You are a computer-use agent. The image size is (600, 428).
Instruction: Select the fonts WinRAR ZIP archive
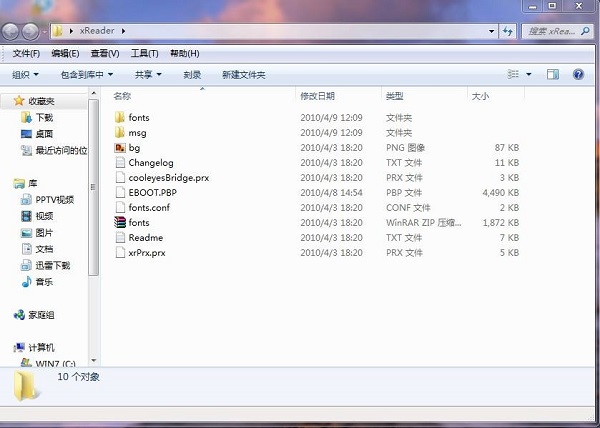[138, 223]
